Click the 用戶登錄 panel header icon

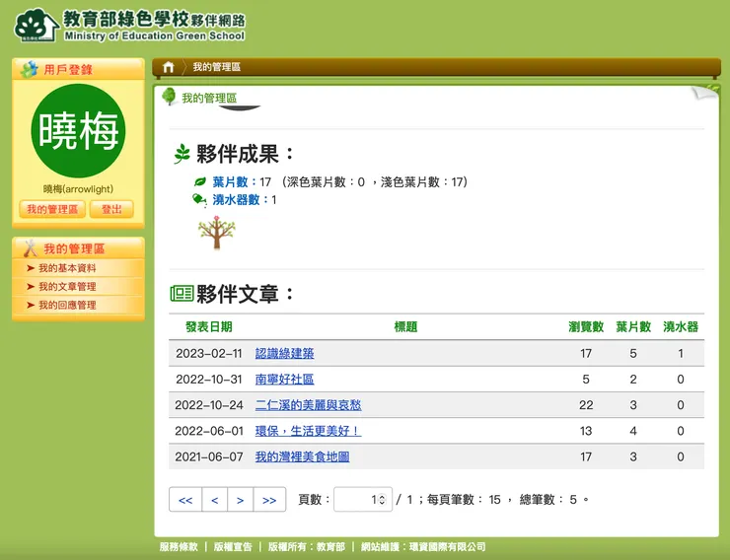pyautogui.click(x=30, y=69)
